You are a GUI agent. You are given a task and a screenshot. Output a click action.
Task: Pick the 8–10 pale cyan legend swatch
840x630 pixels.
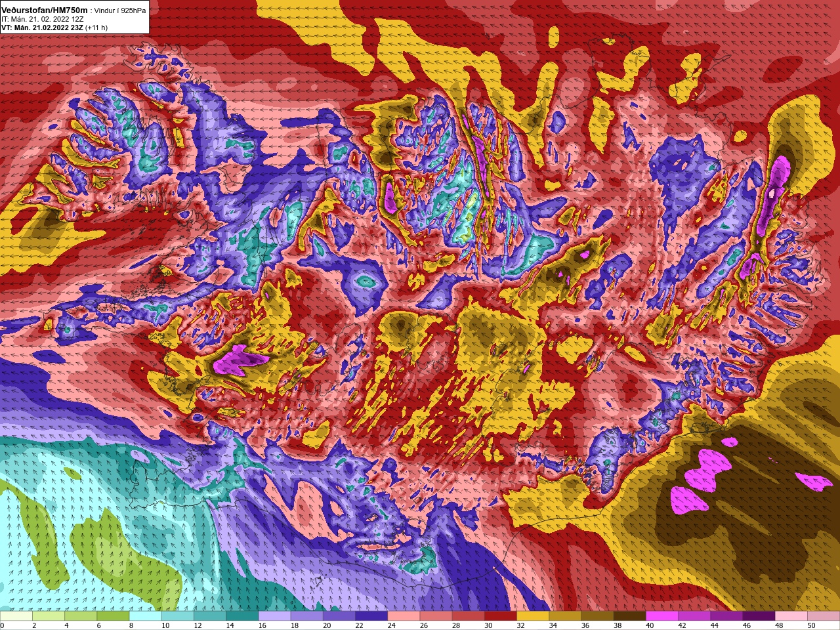[146, 616]
